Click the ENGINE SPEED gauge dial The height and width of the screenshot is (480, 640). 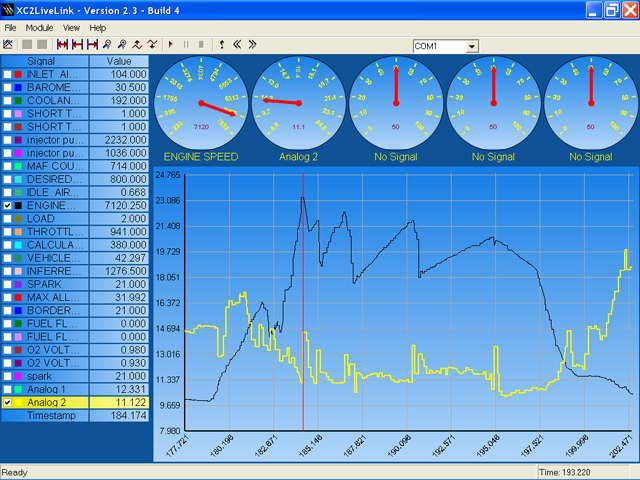pos(200,102)
